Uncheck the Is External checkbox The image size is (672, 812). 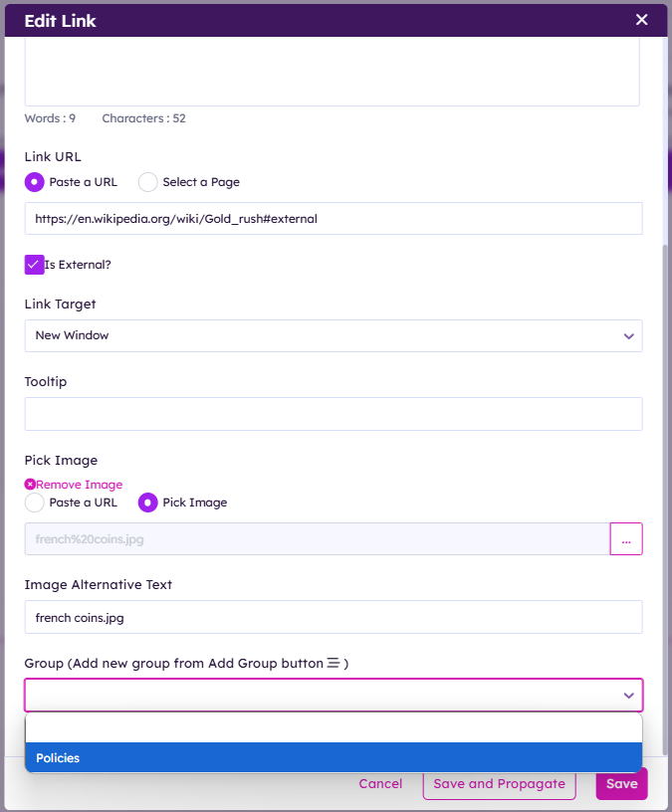tap(34, 265)
